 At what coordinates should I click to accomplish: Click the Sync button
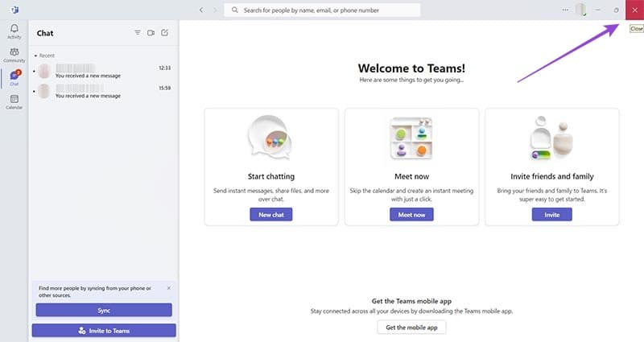pyautogui.click(x=104, y=311)
